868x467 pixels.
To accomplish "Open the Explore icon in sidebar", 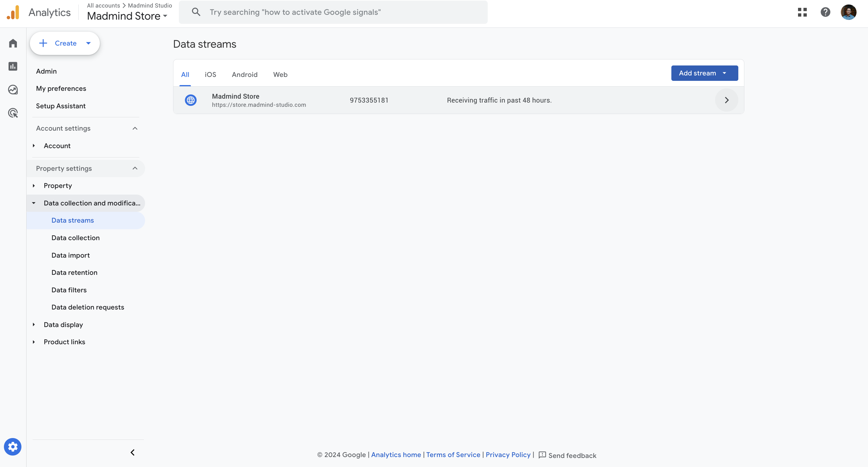I will 13,90.
